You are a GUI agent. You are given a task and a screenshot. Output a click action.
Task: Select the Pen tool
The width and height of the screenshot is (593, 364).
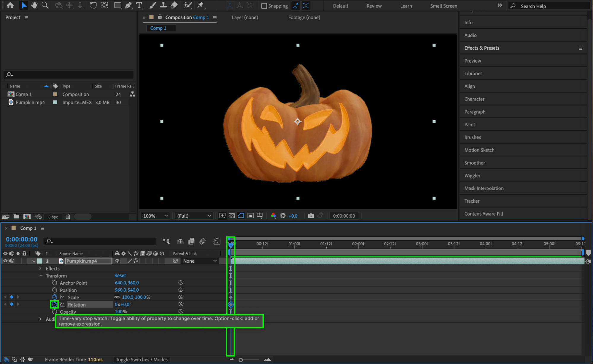(128, 5)
